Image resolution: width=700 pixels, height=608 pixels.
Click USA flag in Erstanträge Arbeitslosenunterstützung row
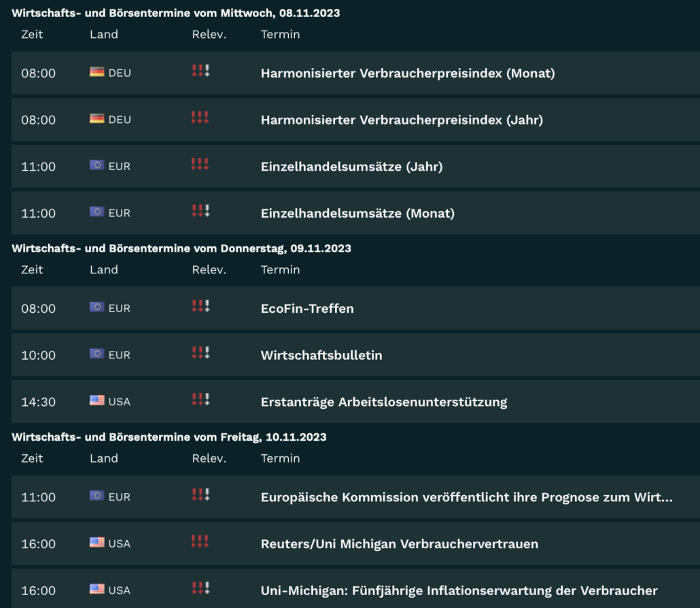pos(97,401)
